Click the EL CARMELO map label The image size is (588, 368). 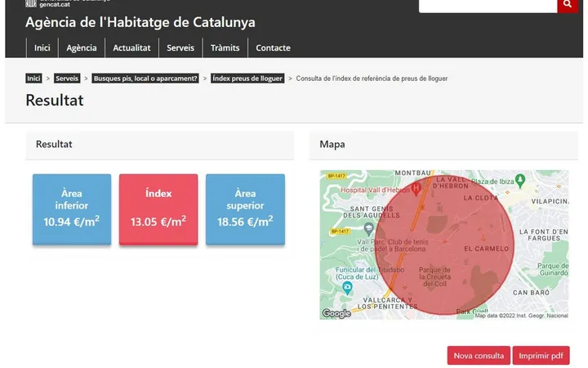[x=487, y=249]
